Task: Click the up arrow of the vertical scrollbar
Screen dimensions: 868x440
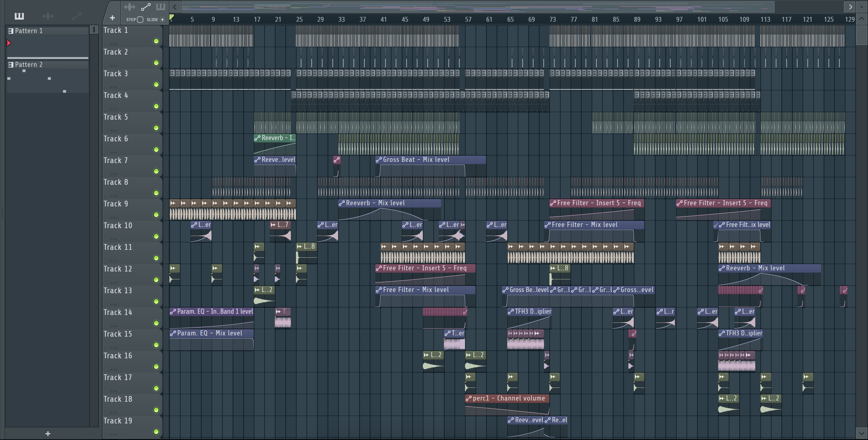Action: coord(862,19)
